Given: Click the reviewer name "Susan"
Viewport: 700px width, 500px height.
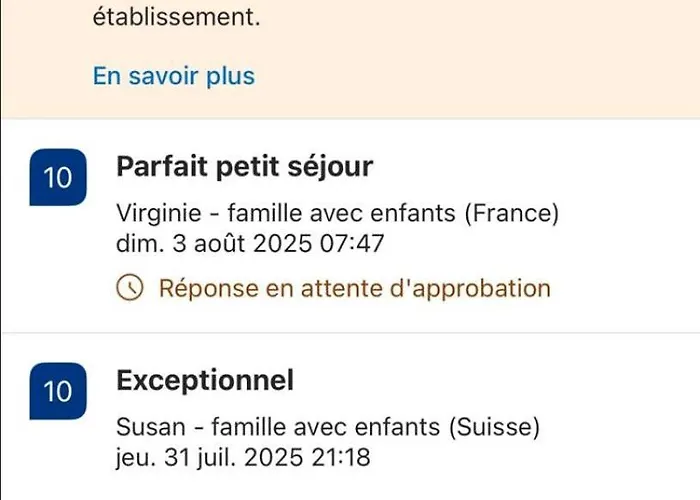Looking at the screenshot, I should (x=149, y=428).
